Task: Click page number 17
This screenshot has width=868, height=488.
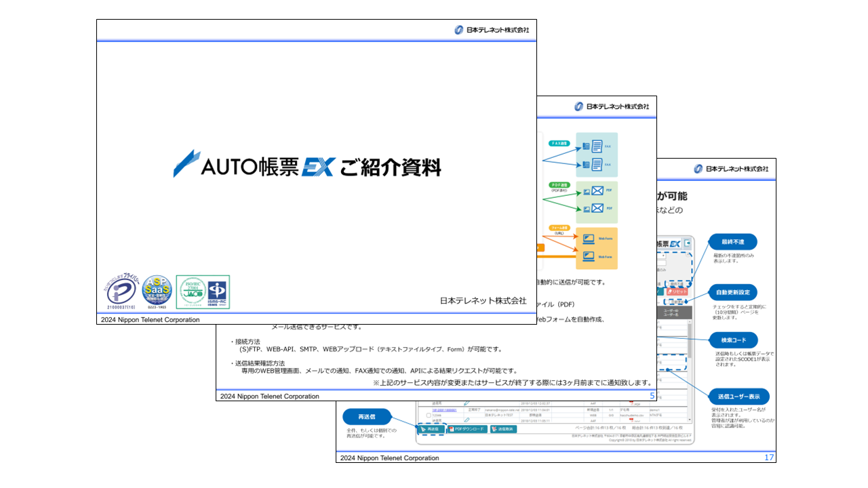Action: [769, 457]
